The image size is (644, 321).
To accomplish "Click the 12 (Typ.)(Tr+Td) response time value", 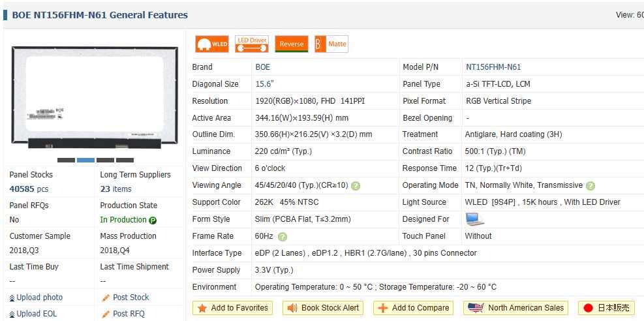I will (493, 168).
